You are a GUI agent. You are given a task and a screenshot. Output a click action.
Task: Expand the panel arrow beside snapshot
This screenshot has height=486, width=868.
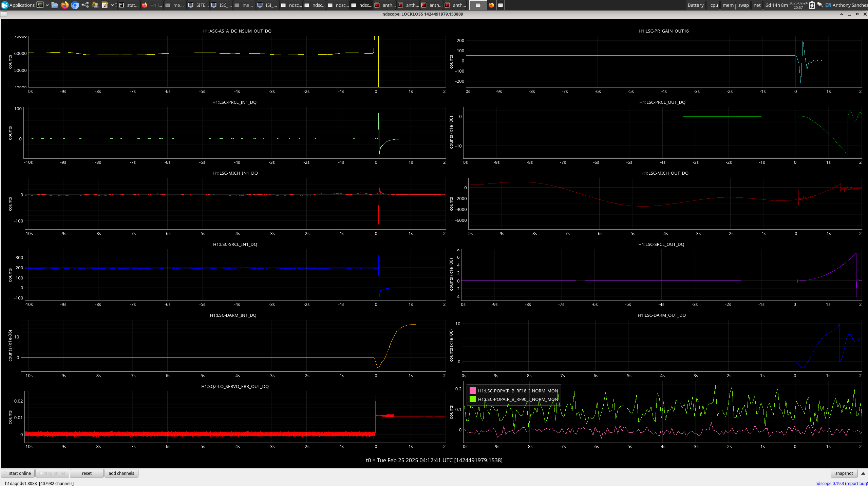point(863,473)
